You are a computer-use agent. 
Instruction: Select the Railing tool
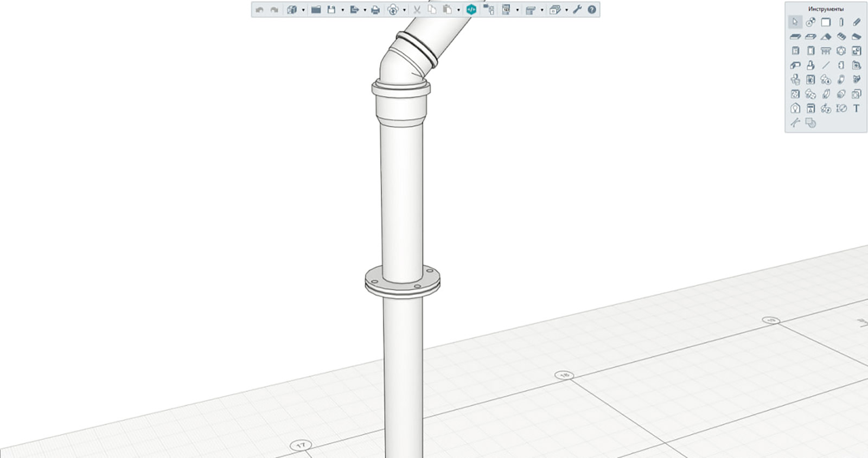tap(826, 51)
